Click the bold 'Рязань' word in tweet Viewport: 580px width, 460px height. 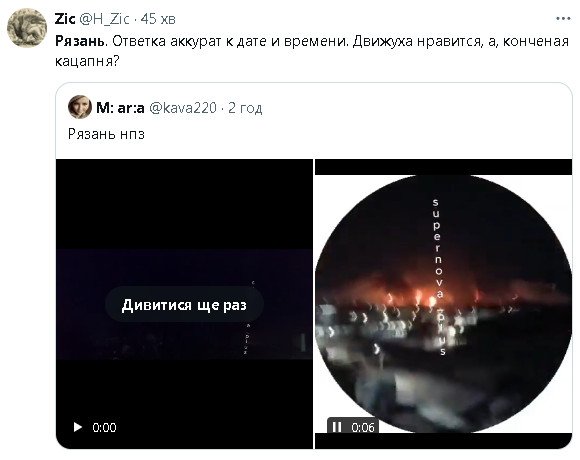tap(80, 41)
